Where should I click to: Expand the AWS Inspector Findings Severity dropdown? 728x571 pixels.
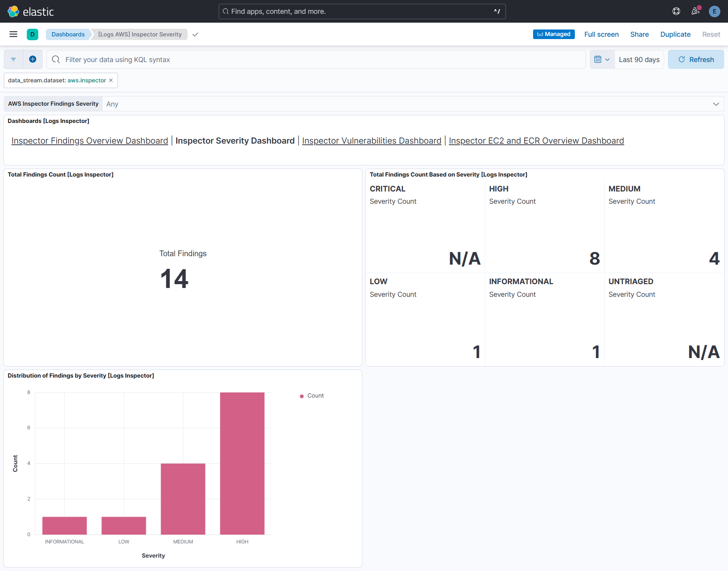pos(715,104)
